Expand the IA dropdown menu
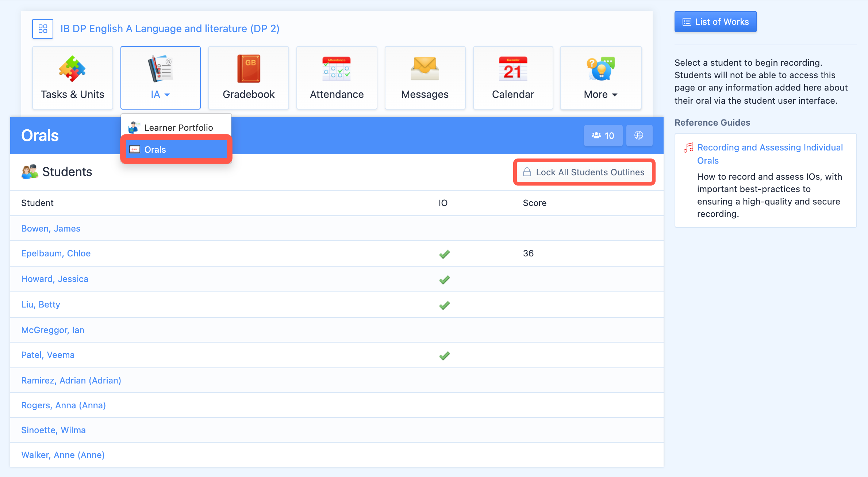 [160, 94]
